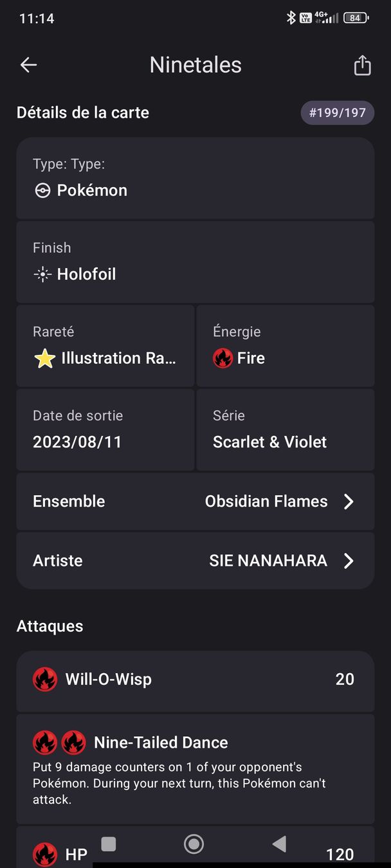Image resolution: width=391 pixels, height=868 pixels.
Task: Tap the Pokéball icon next to Pokémon
Action: click(x=42, y=190)
